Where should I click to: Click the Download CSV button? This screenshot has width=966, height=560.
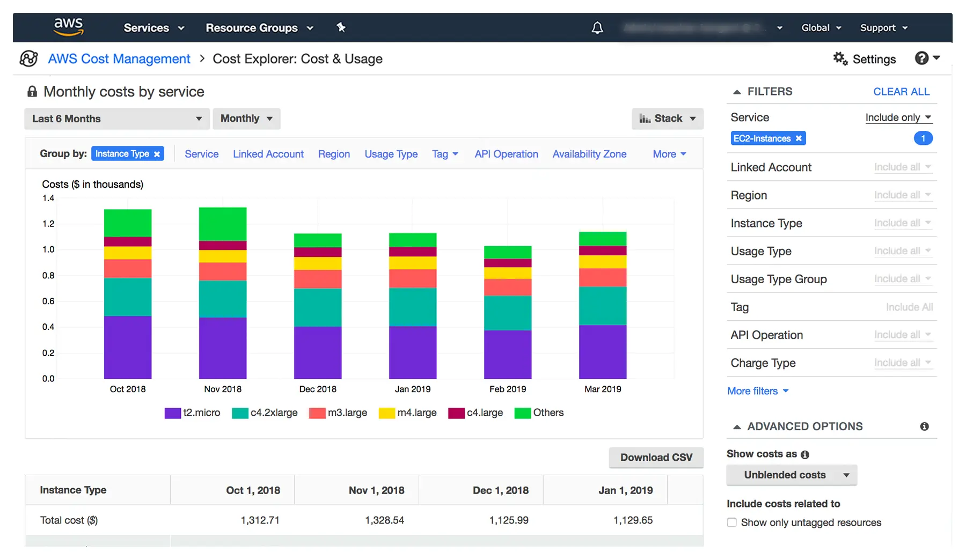[x=656, y=458]
